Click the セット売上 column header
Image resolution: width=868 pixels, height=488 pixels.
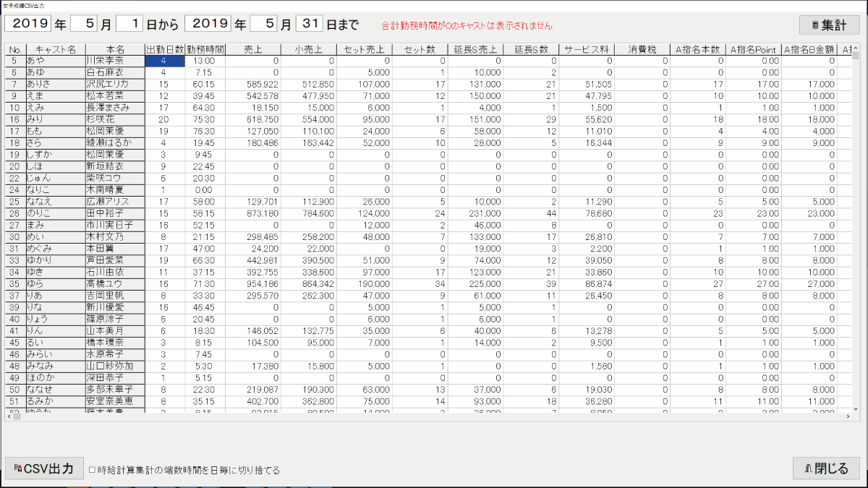365,50
